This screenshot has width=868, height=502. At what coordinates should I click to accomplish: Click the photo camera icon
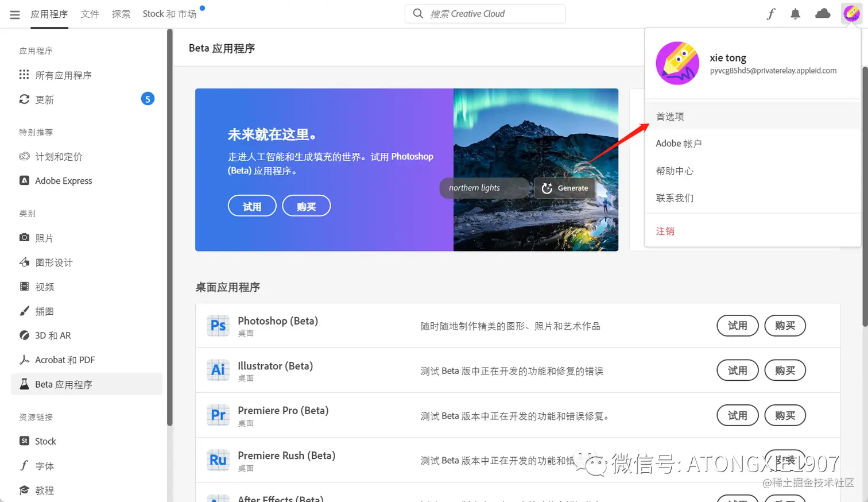coord(24,237)
